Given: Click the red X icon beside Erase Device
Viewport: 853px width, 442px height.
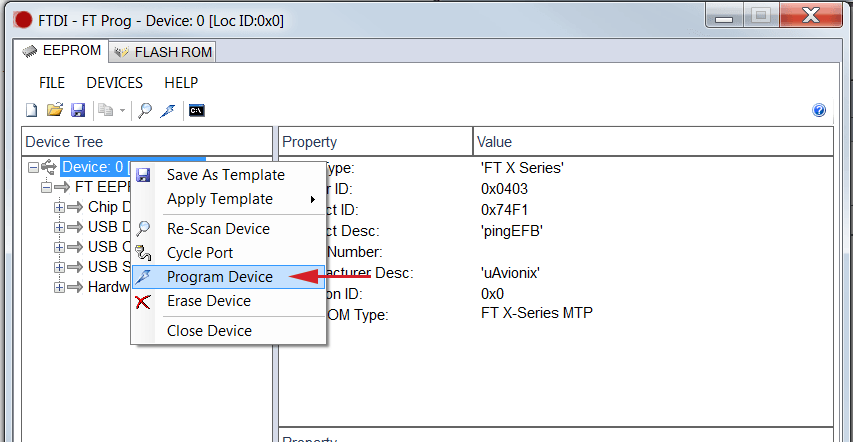Looking at the screenshot, I should pyautogui.click(x=143, y=301).
